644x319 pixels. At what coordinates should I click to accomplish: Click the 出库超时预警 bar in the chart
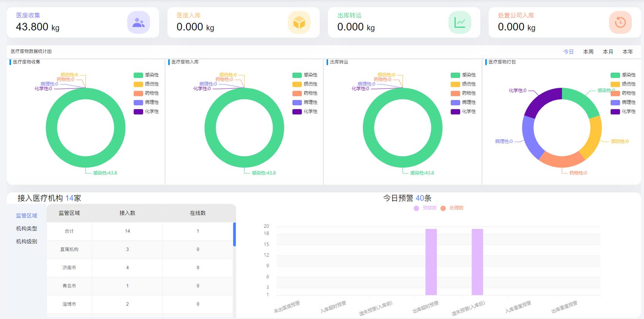[431, 262]
